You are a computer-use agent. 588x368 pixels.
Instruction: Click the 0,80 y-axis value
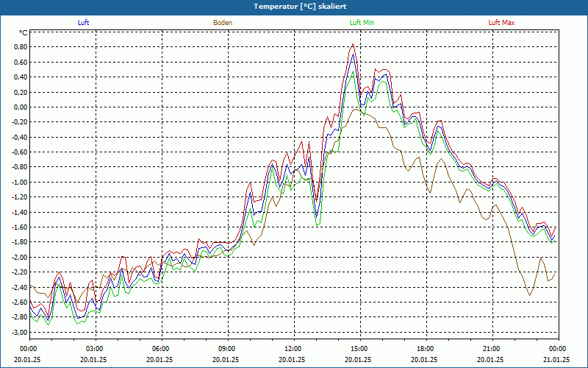tap(21, 47)
